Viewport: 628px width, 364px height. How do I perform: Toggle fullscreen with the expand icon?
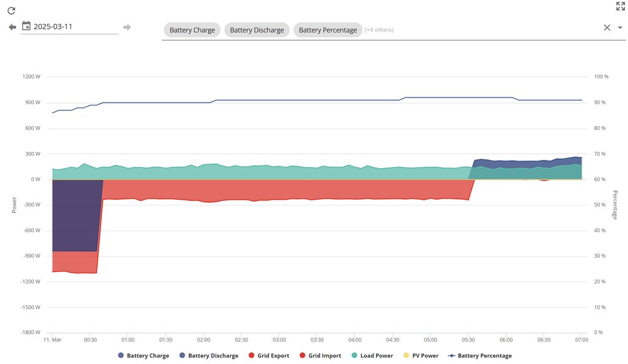click(620, 6)
